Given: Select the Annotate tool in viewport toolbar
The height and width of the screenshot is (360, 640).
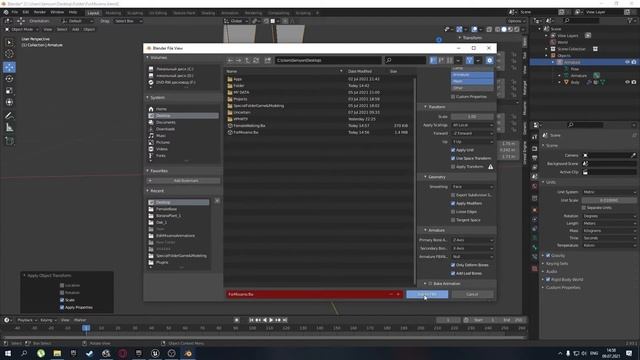Looking at the screenshot, I should (x=9, y=116).
